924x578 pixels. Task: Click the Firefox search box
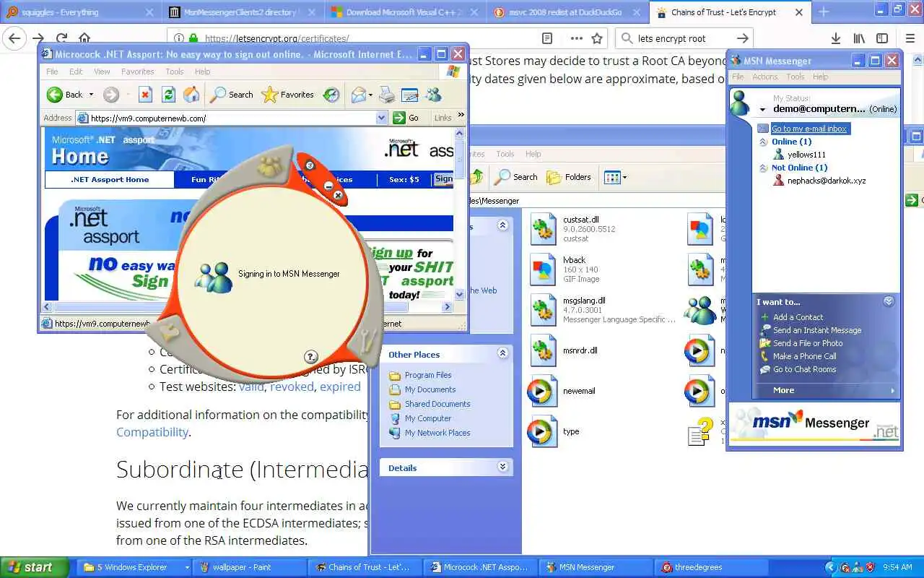tap(684, 39)
